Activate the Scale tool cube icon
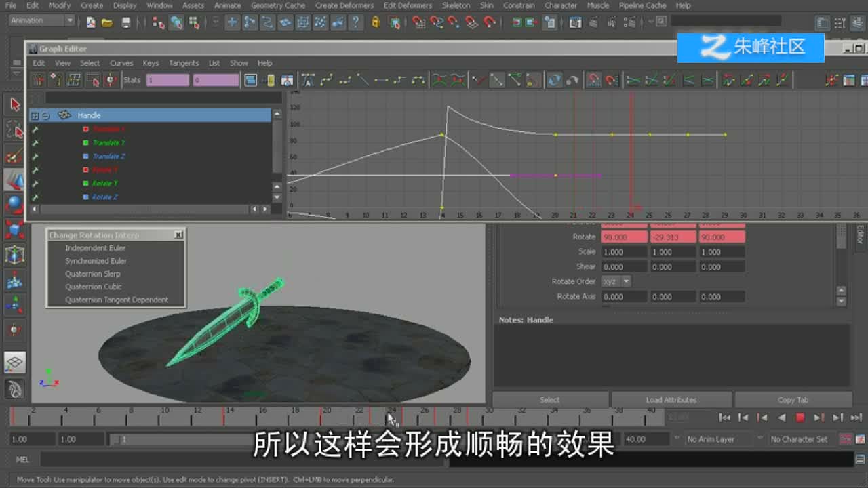Screen dimensions: 868x488 (x=15, y=229)
